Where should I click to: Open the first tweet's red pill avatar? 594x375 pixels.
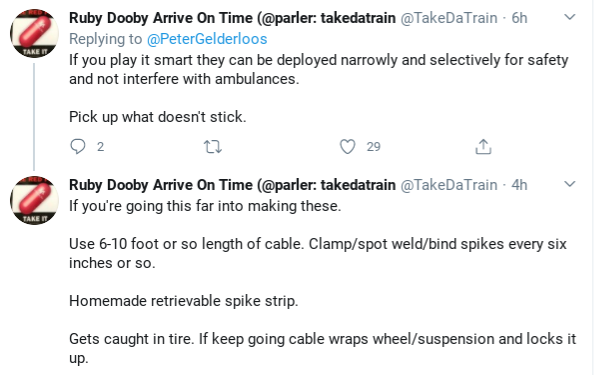tap(34, 33)
